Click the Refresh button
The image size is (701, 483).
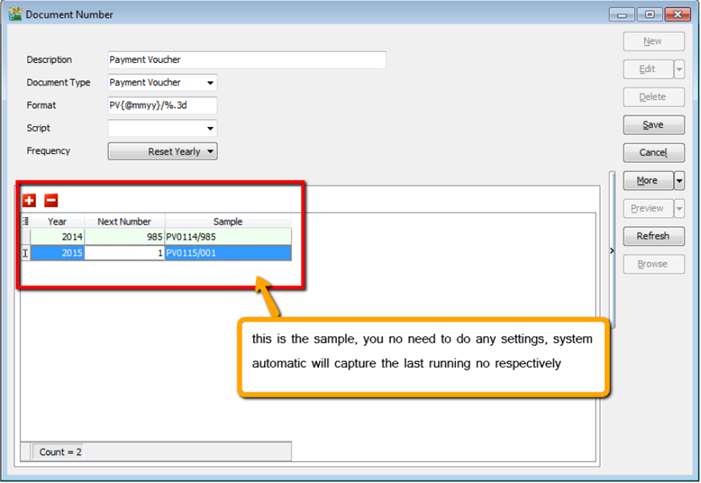(653, 237)
